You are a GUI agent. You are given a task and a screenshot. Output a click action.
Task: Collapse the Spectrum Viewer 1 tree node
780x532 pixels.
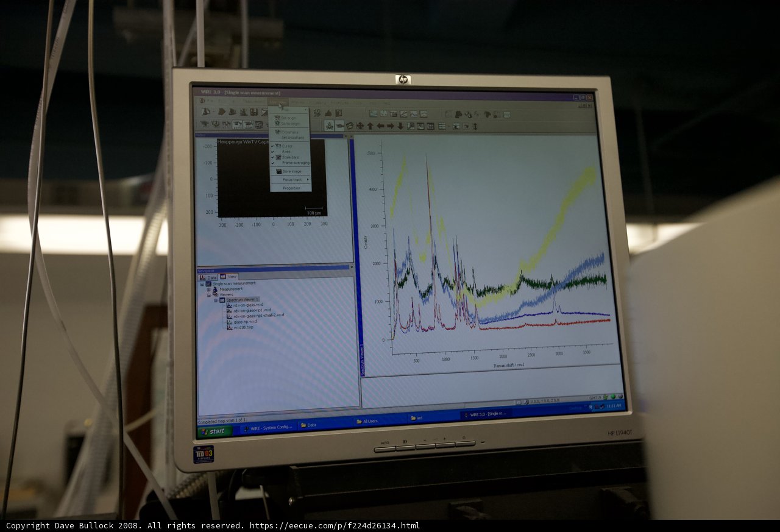tap(216, 300)
